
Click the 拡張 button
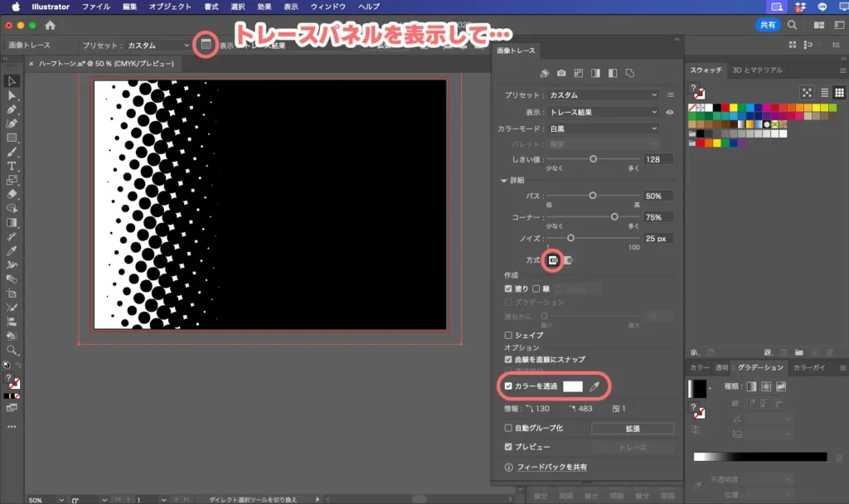633,428
